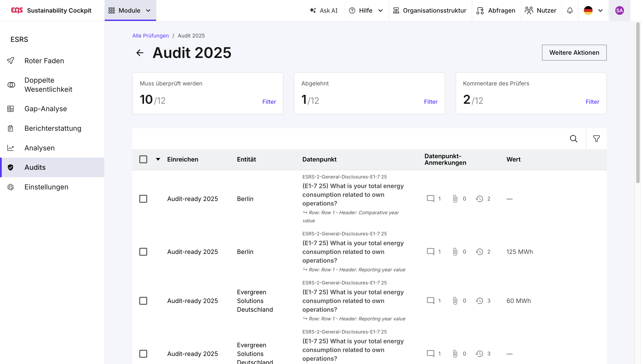Image resolution: width=641 pixels, height=364 pixels.
Task: Click Audit 2025 breadcrumb text
Action: [x=191, y=36]
